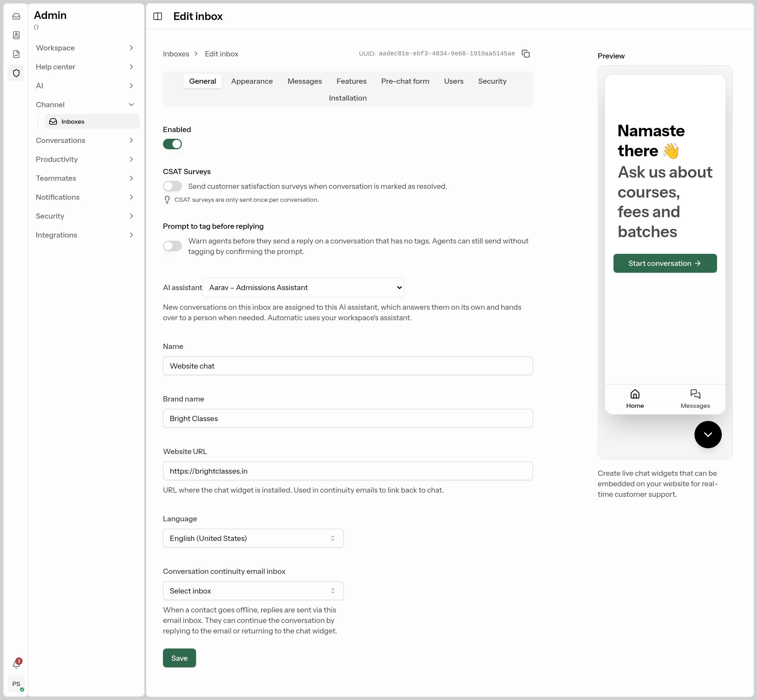757x700 pixels.
Task: Switch to the Appearance tab
Action: (252, 81)
